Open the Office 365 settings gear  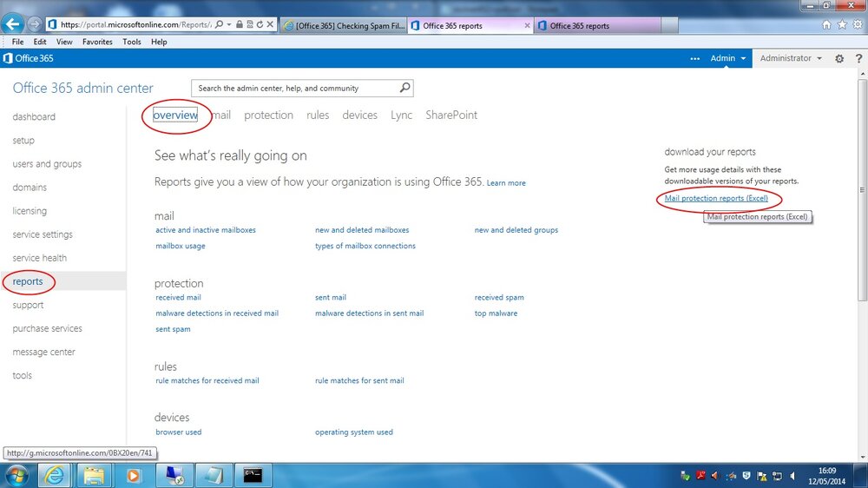pos(839,58)
